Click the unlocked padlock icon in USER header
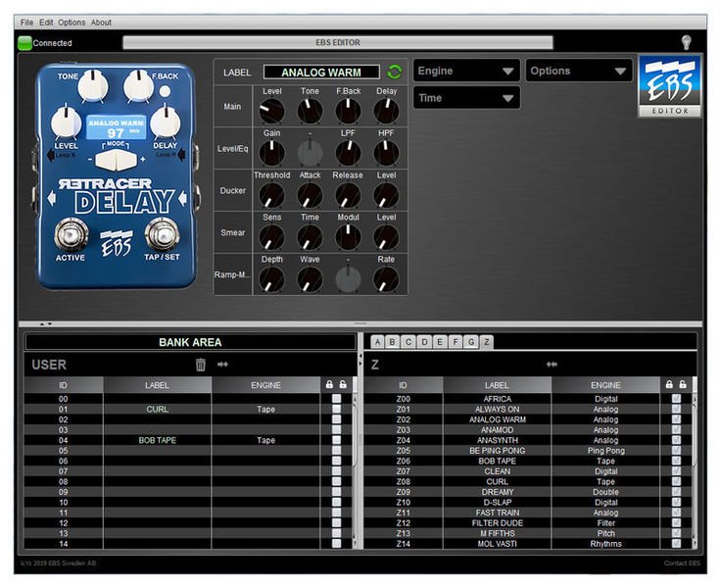This screenshot has height=588, width=721. pyautogui.click(x=343, y=384)
